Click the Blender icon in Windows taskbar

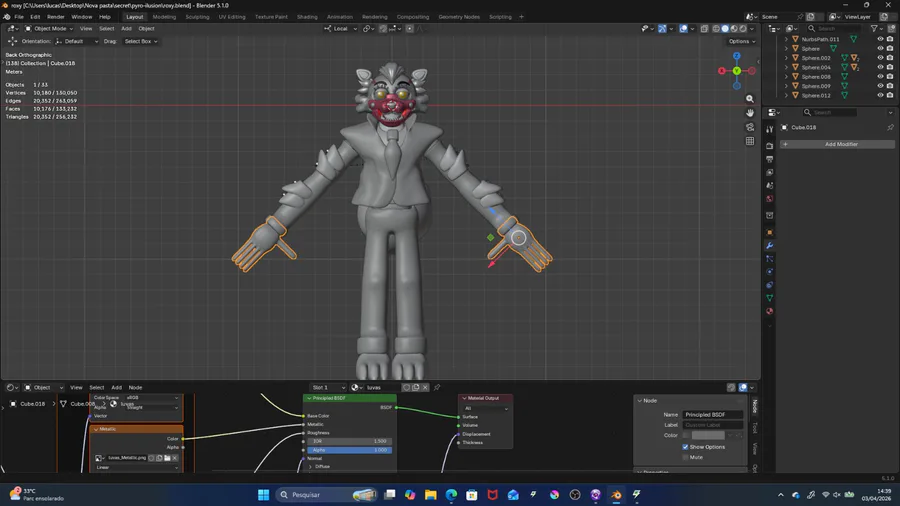616,495
